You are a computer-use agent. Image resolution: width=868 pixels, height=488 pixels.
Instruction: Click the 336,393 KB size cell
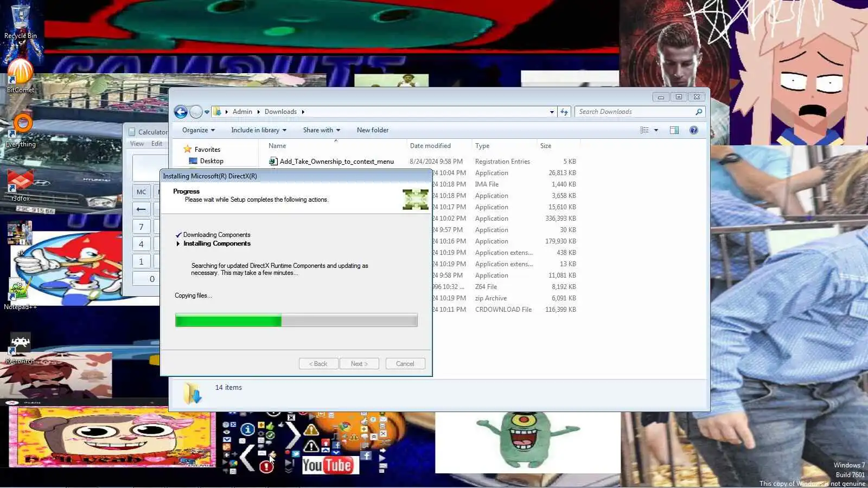click(x=561, y=219)
